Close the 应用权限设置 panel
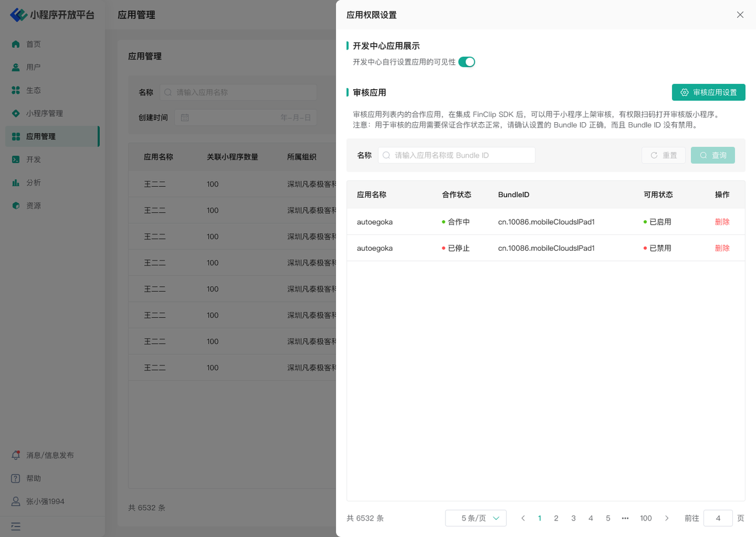The width and height of the screenshot is (756, 537). coord(740,15)
